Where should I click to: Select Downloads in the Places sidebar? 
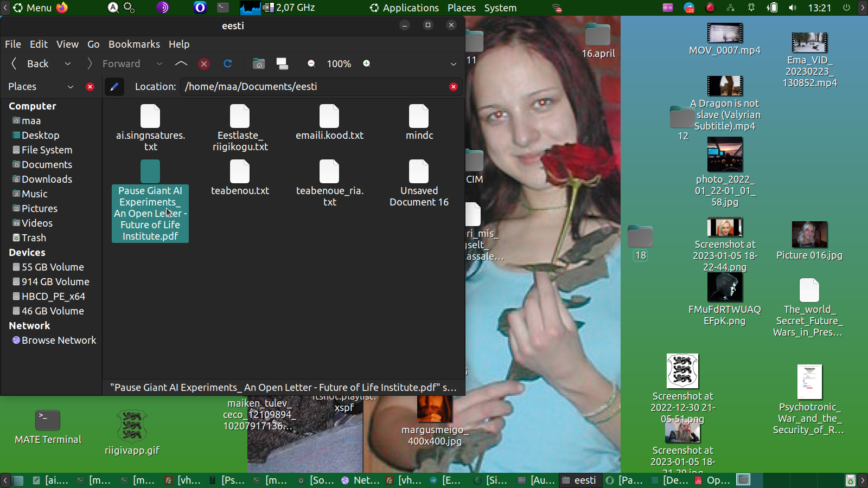[47, 179]
